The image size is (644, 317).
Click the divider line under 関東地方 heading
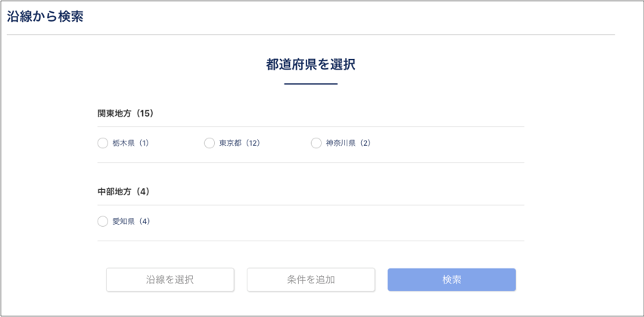[310, 126]
